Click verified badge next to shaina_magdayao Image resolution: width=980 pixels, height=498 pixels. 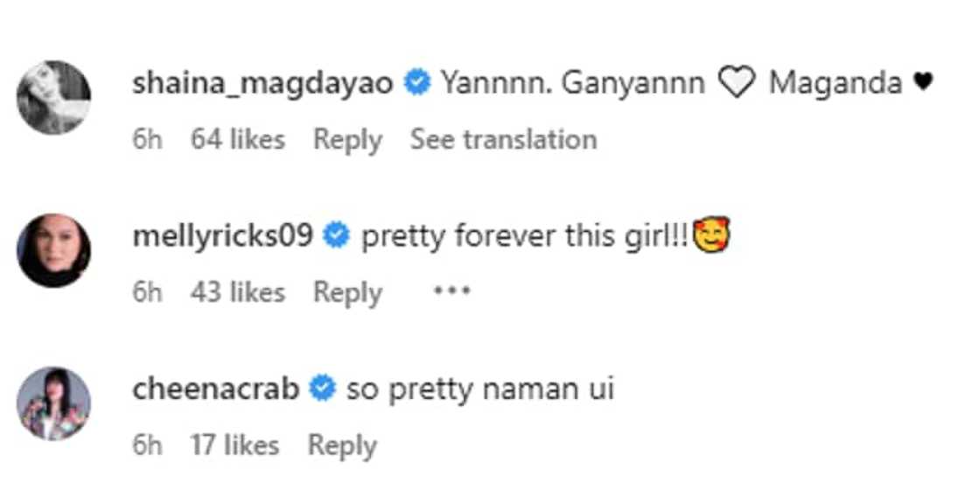coord(417,83)
